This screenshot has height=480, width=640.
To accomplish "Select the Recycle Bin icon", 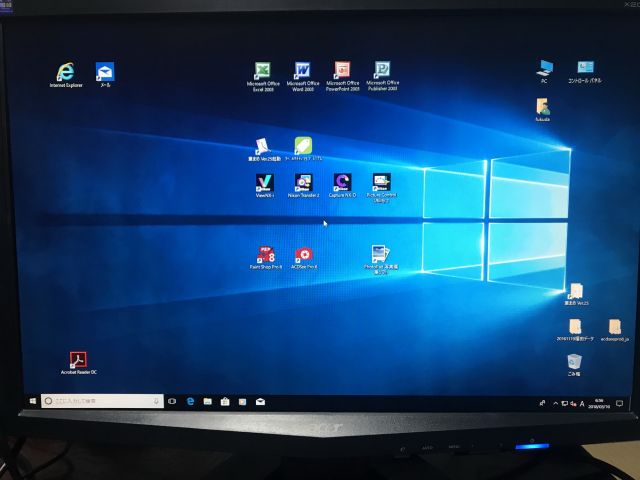I will click(x=574, y=361).
